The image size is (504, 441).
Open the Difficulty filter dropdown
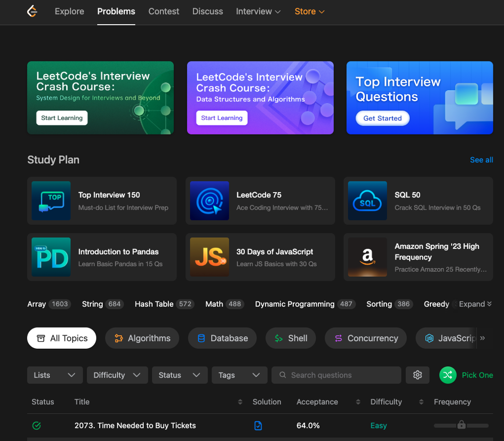pyautogui.click(x=117, y=375)
